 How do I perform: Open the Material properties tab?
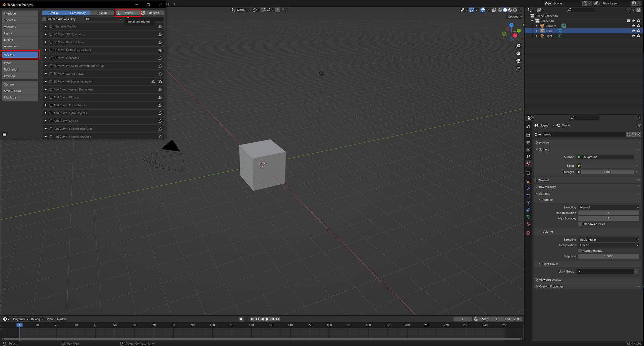(528, 224)
